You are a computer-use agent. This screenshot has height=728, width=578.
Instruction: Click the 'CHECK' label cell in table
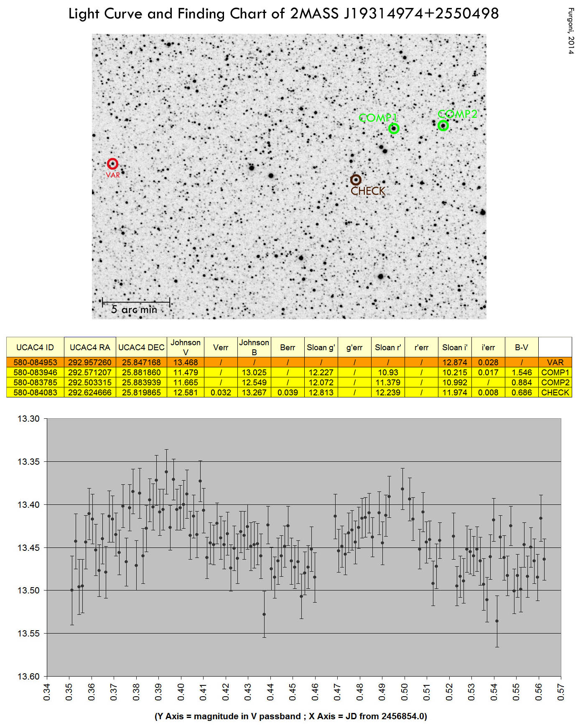pos(555,392)
